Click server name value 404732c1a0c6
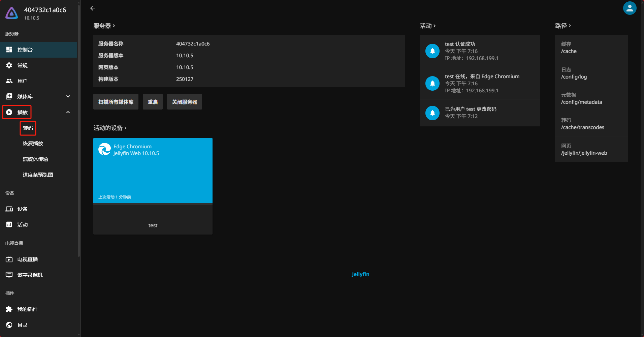Image resolution: width=644 pixels, height=337 pixels. pos(193,44)
